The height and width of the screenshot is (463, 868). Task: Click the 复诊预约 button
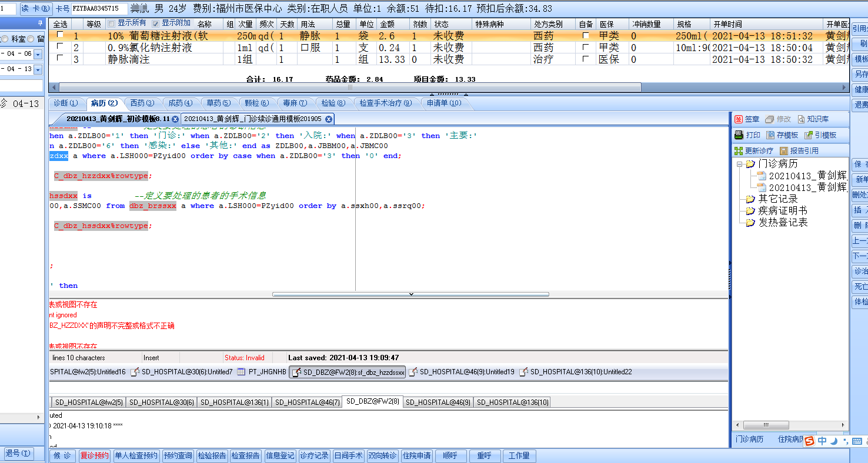coord(94,456)
